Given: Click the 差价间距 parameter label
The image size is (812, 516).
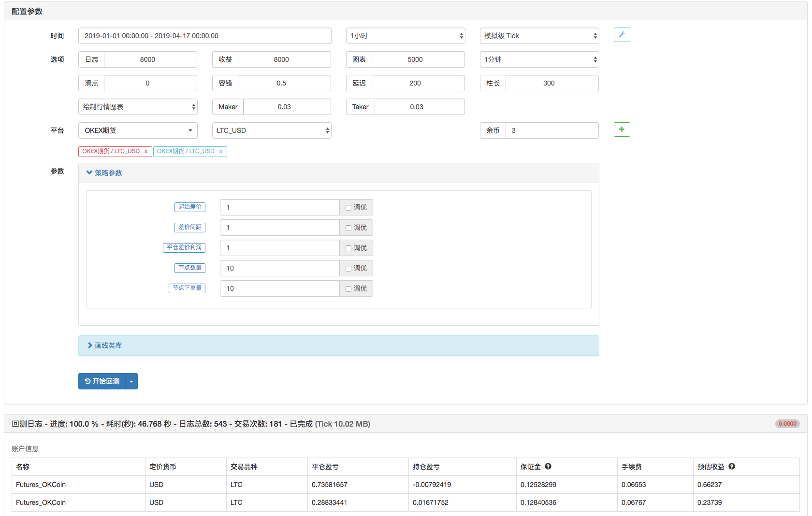Looking at the screenshot, I should 190,227.
